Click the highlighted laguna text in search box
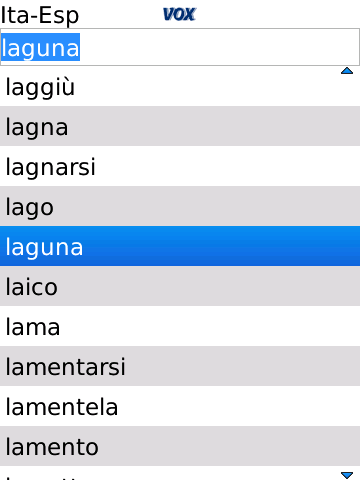The height and width of the screenshot is (480, 360). (x=40, y=47)
